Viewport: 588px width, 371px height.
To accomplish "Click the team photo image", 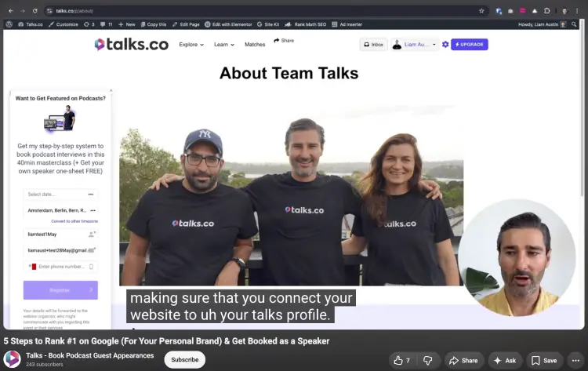I will click(292, 196).
